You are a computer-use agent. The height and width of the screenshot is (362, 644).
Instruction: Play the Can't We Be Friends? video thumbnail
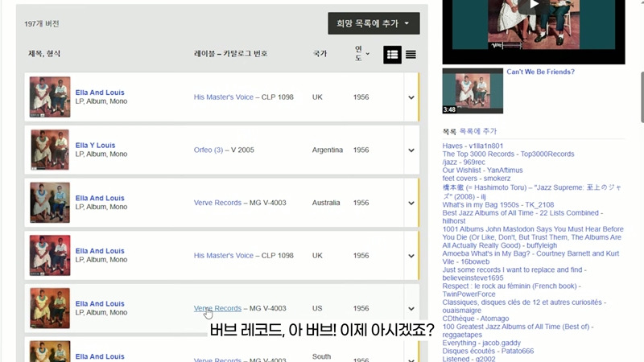coord(473,91)
